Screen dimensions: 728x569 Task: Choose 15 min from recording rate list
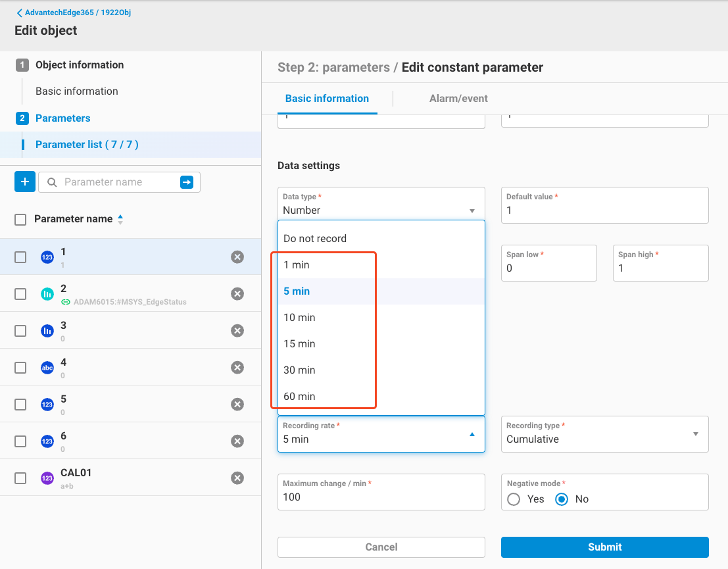[x=299, y=344]
